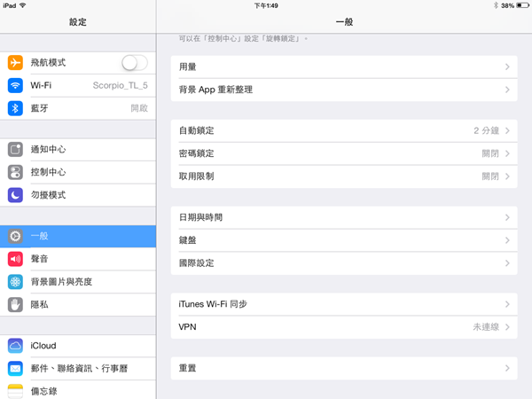The height and width of the screenshot is (399, 532).
Task: Open 密碼鎖定 via its chevron arrow
Action: (x=507, y=153)
